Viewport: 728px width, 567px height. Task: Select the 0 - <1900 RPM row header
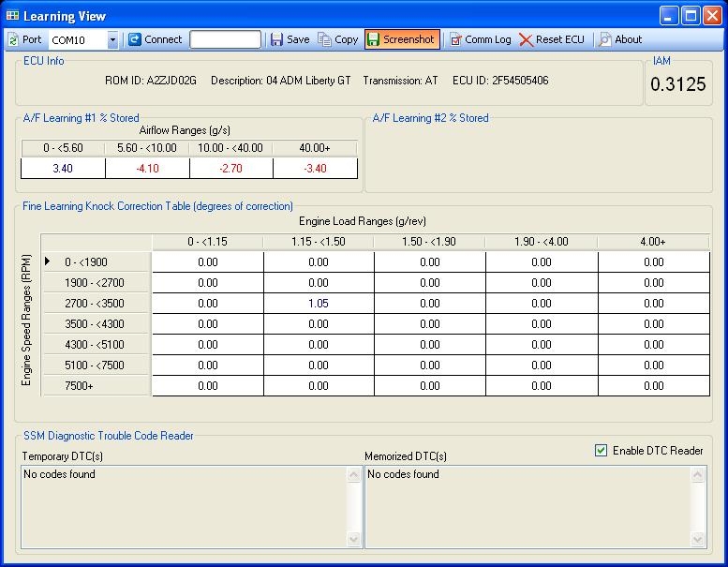[97, 261]
